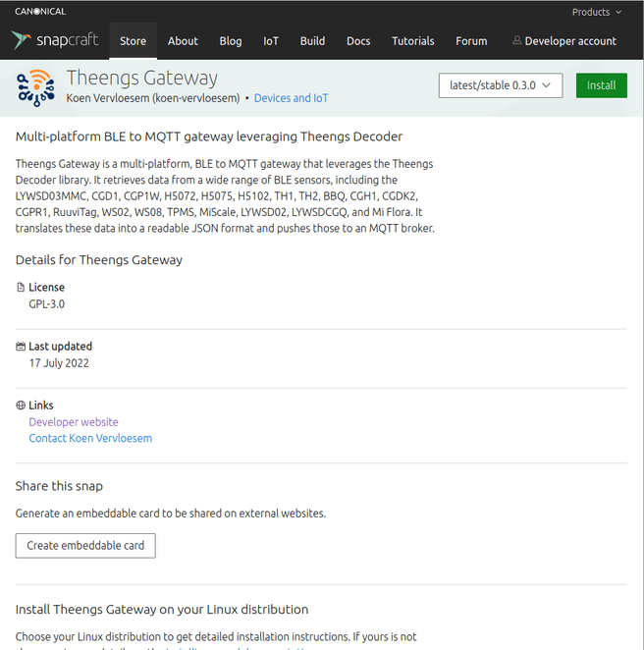Click the Last updated label
The image size is (644, 650).
point(60,347)
